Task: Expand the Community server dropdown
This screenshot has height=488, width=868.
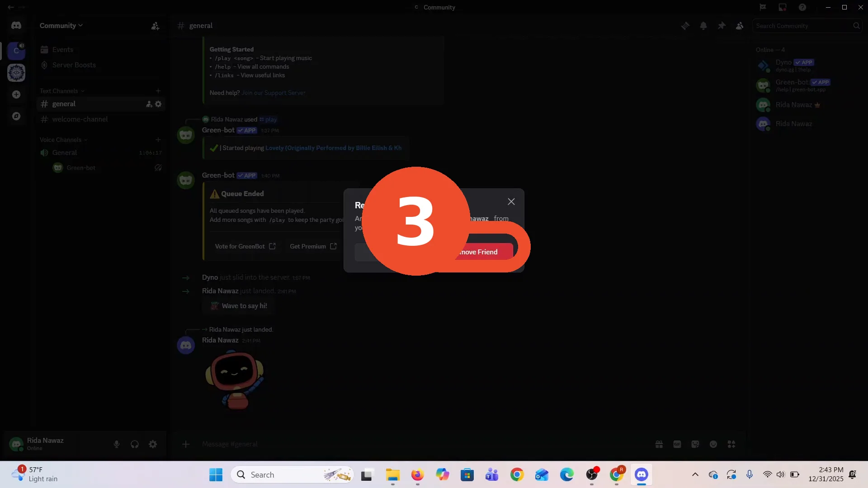Action: click(61, 26)
